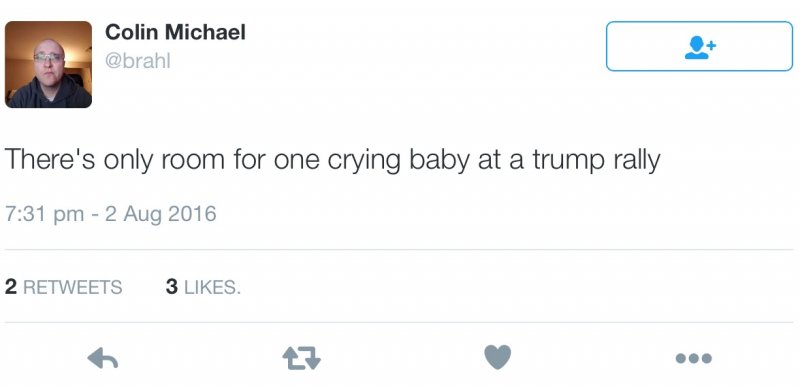Open the 7:31 pm timestamp permalink
The height and width of the screenshot is (387, 800).
[44, 214]
